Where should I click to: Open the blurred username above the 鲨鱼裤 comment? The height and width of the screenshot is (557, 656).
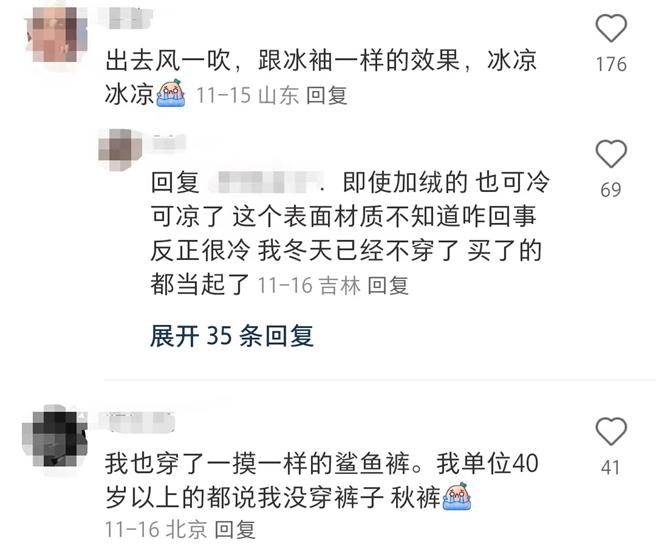137,422
